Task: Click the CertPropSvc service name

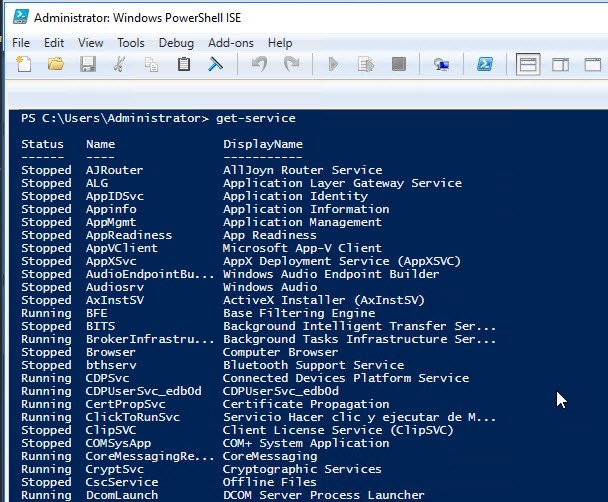Action: [x=126, y=404]
